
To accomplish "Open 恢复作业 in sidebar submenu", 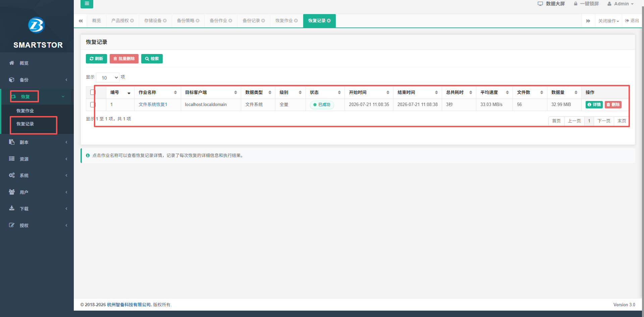I will (25, 111).
